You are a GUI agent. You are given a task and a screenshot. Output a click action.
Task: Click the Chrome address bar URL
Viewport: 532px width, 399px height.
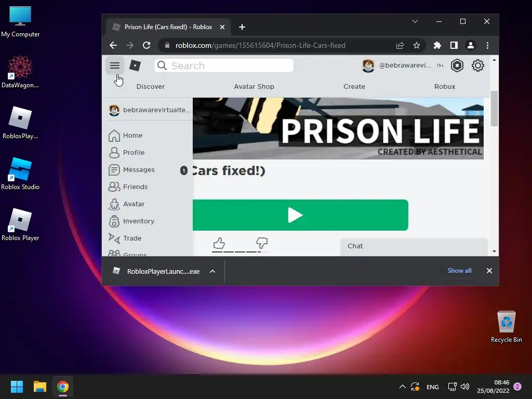(260, 46)
